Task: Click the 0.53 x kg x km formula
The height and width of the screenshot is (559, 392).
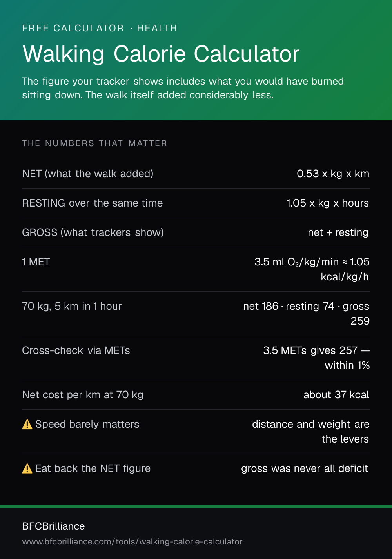Action: [x=333, y=174]
